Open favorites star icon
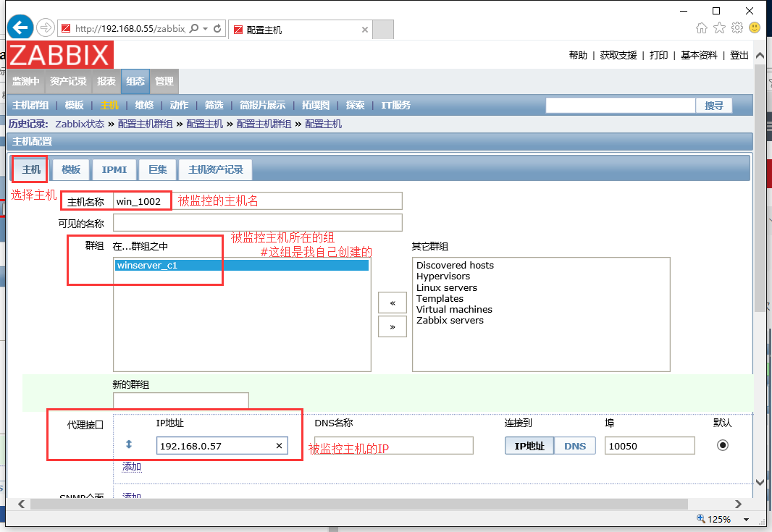 pyautogui.click(x=719, y=28)
